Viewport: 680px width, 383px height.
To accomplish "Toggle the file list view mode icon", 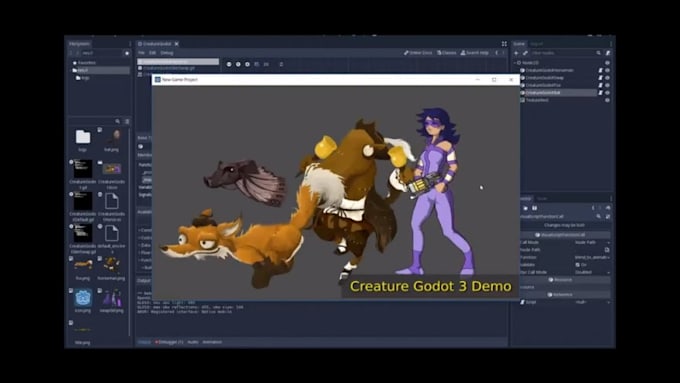I will coord(127,121).
